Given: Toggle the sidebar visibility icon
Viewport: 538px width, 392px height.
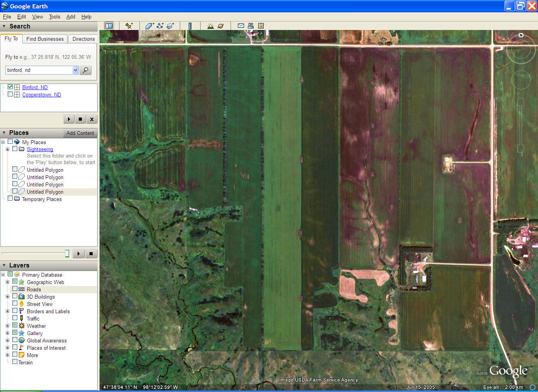Looking at the screenshot, I should tap(109, 26).
